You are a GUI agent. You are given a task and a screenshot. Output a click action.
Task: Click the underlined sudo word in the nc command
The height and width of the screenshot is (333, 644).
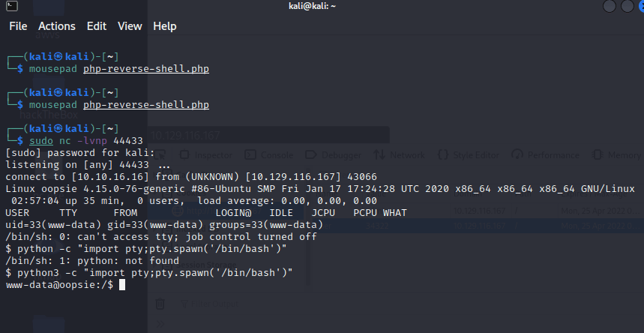pyautogui.click(x=42, y=140)
